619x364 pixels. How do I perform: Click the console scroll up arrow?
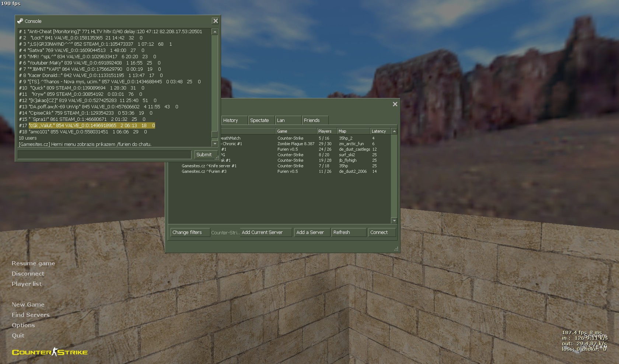click(215, 32)
